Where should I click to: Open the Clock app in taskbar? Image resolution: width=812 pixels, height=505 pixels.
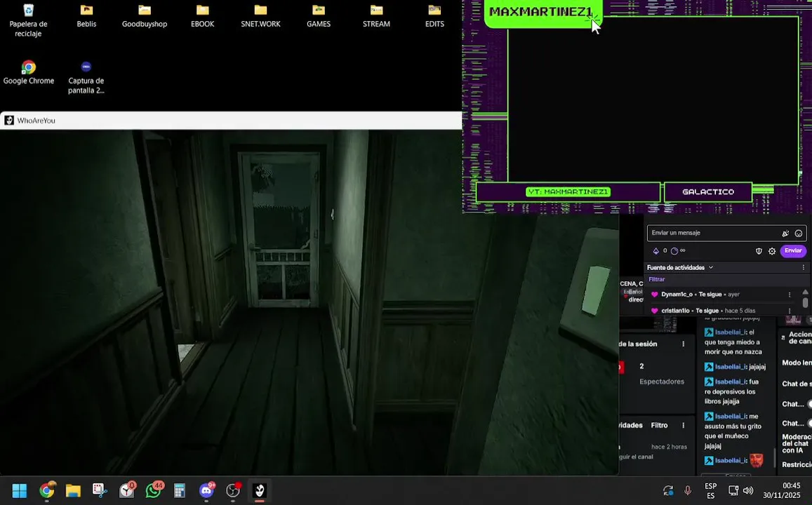pyautogui.click(x=127, y=490)
